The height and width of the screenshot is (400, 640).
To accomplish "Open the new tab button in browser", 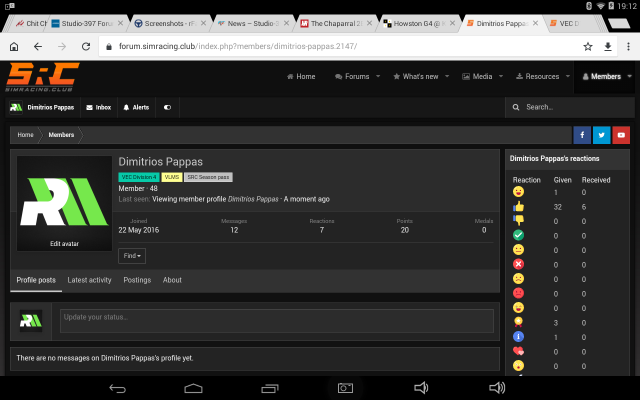I will (x=619, y=23).
